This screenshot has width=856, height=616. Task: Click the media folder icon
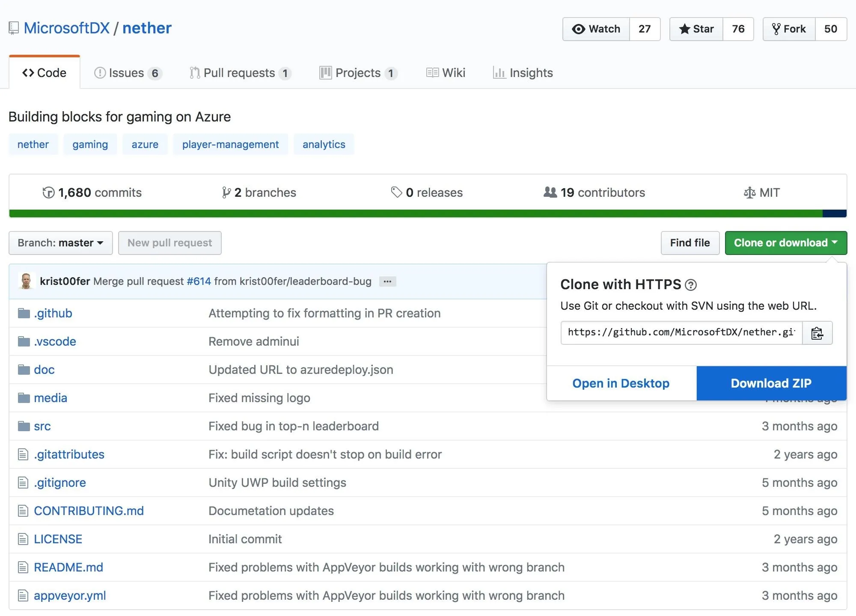click(x=24, y=398)
